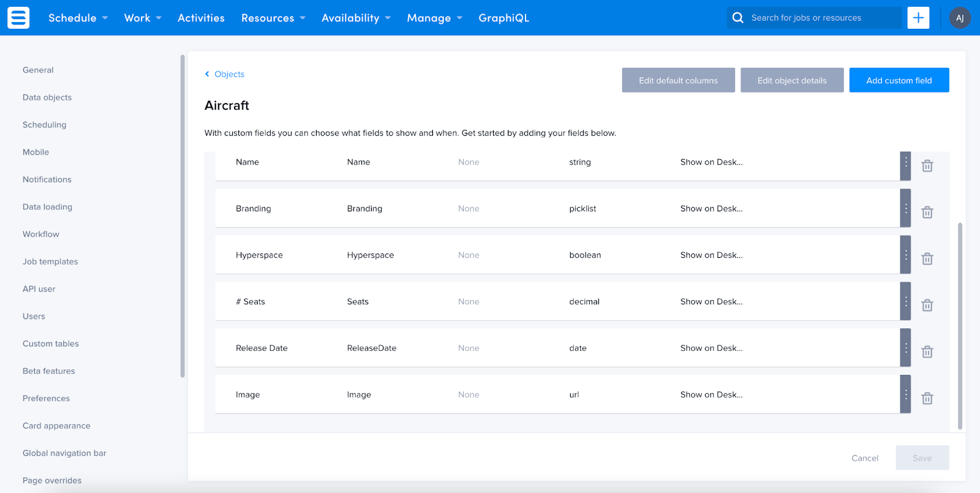980x493 pixels.
Task: Open Global navigation bar settings
Action: pyautogui.click(x=64, y=453)
